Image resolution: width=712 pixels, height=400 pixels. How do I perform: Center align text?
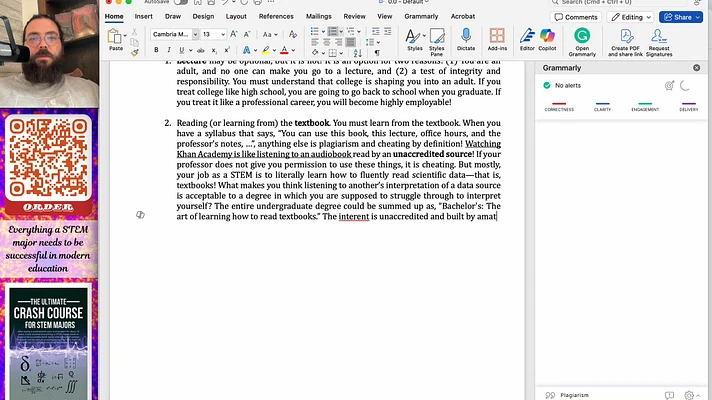click(x=326, y=42)
